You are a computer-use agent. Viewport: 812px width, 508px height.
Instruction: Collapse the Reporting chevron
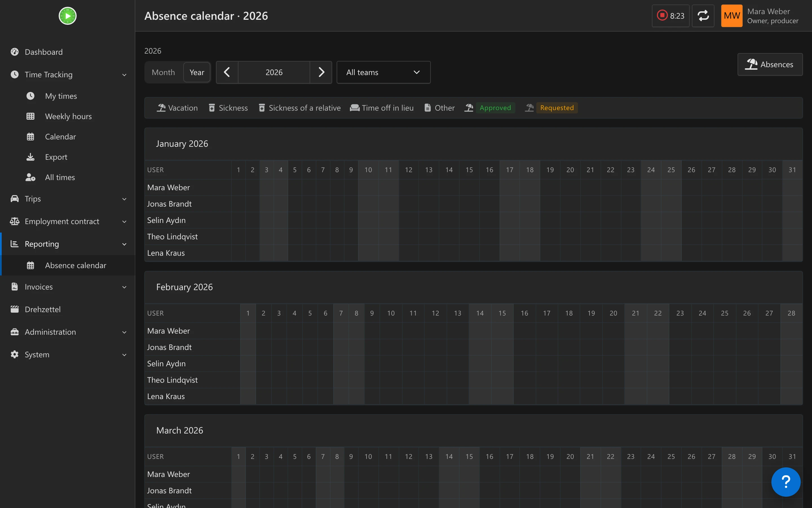click(x=124, y=244)
